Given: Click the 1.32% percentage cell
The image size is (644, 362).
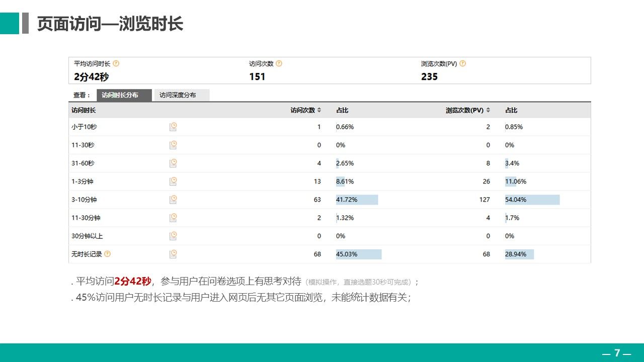Looking at the screenshot, I should point(345,218).
